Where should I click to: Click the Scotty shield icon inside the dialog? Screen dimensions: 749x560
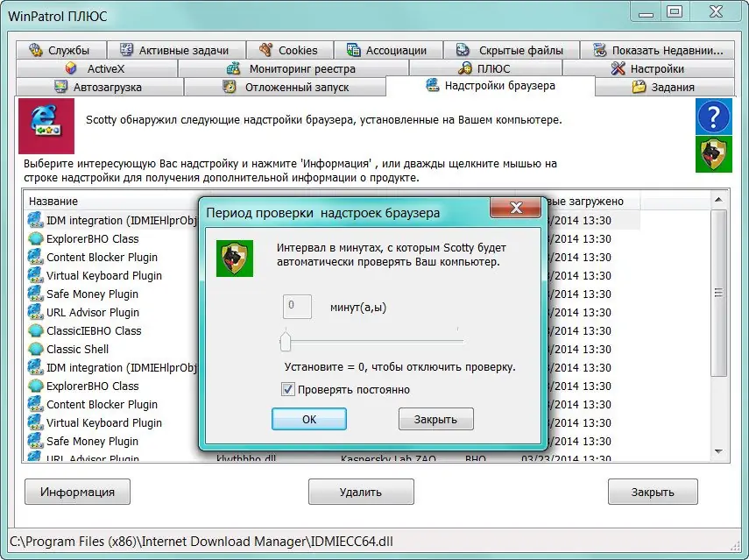[x=235, y=259]
